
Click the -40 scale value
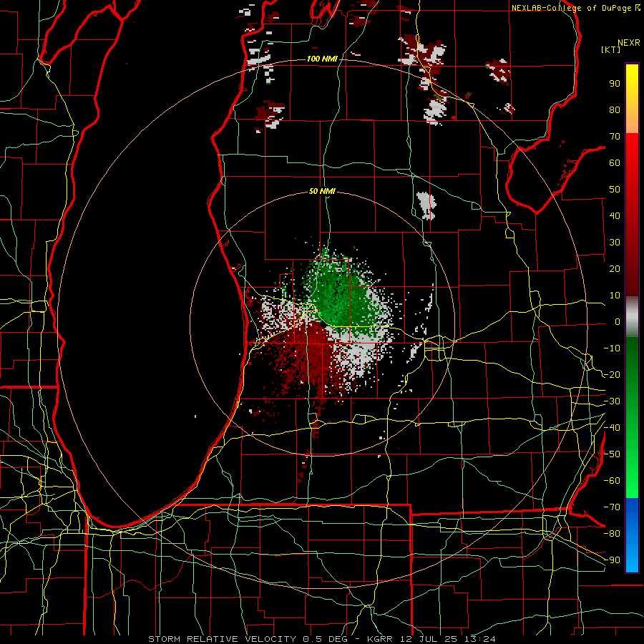612,428
